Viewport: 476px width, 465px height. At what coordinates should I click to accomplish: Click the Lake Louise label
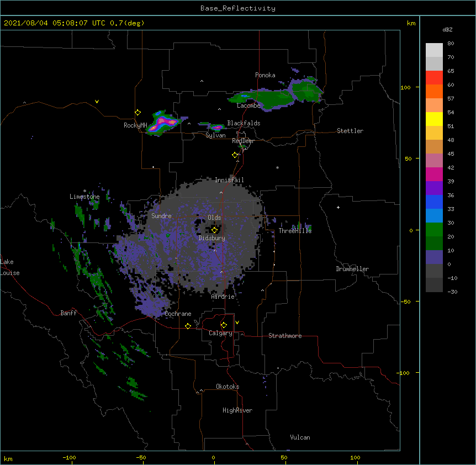tap(10, 267)
